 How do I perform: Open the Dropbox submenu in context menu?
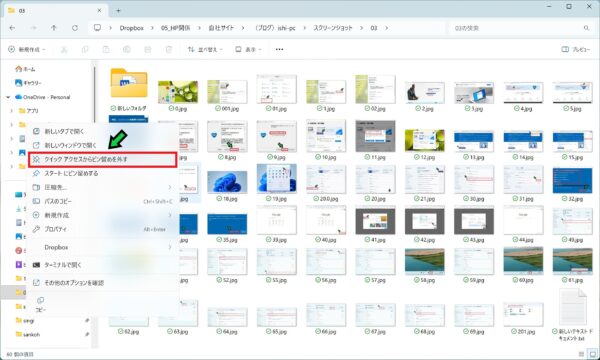coord(103,248)
